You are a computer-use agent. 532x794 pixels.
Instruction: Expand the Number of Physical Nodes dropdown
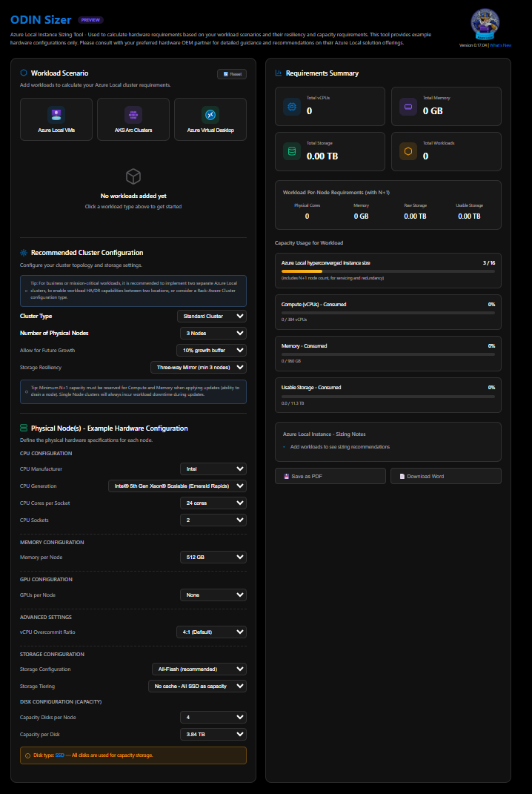(x=211, y=333)
